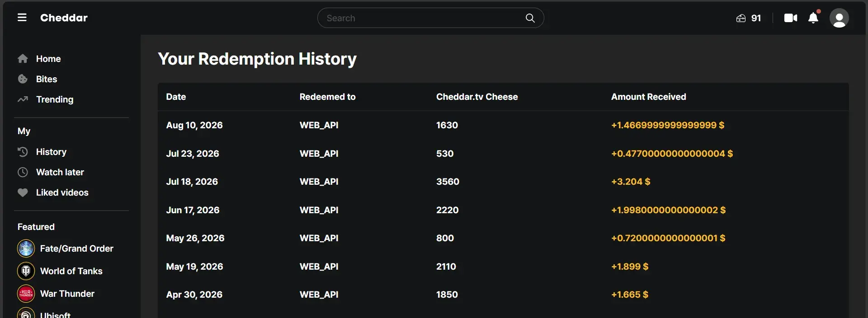Click the War Thunder channel icon
Image resolution: width=868 pixels, height=318 pixels.
26,294
